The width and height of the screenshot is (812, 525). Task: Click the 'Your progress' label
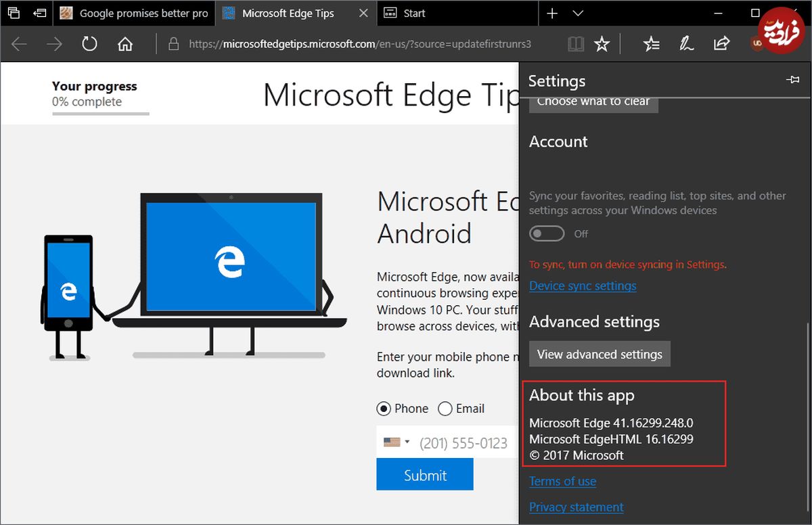tap(94, 86)
